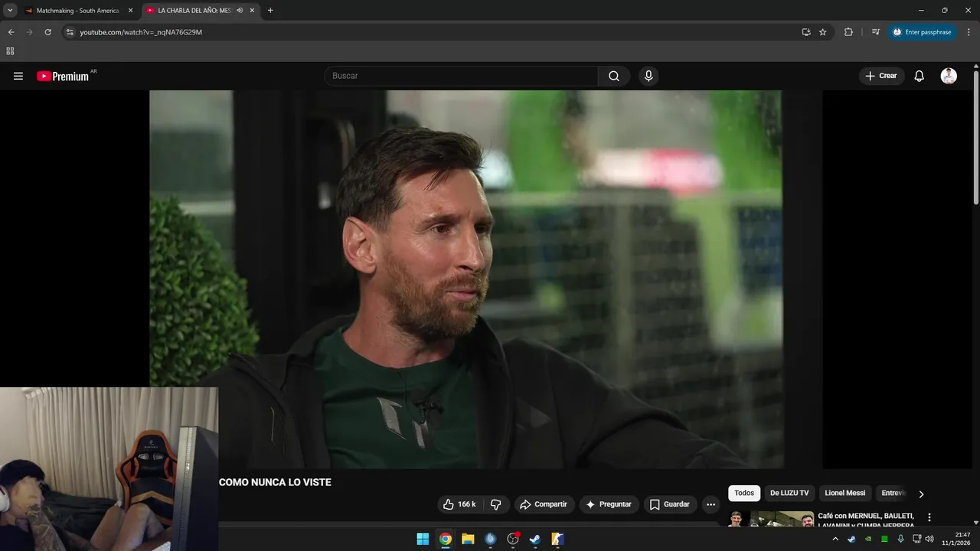Click the Enter passphrase profile button
Image resolution: width=980 pixels, height=551 pixels.
(x=923, y=32)
